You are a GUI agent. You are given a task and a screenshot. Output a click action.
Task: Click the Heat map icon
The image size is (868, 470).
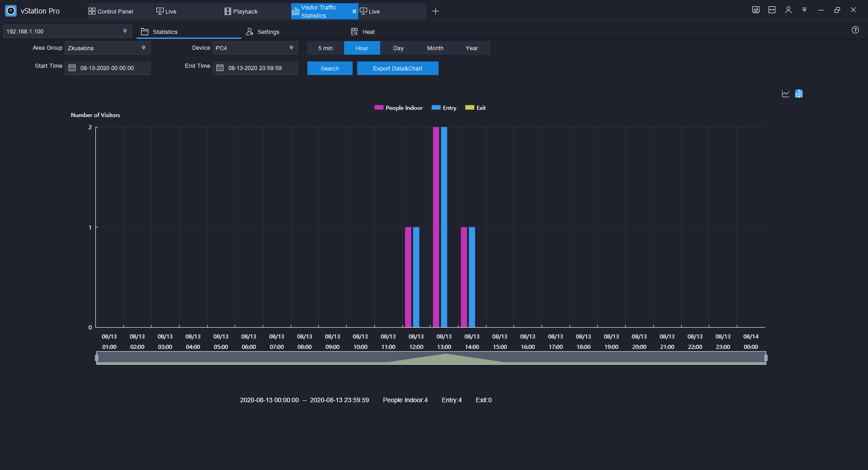tap(354, 32)
